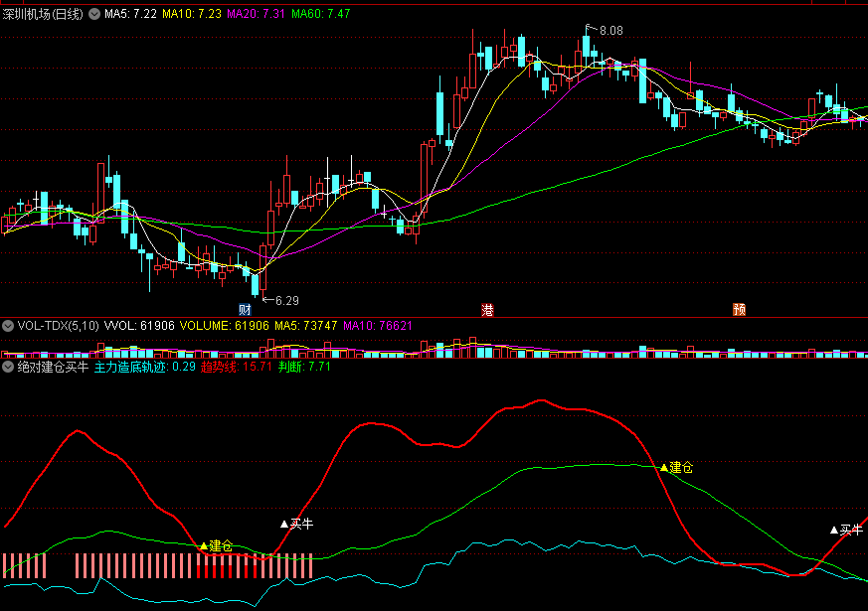
Task: Click the rightmost 买牛 signal marker
Action: (846, 531)
